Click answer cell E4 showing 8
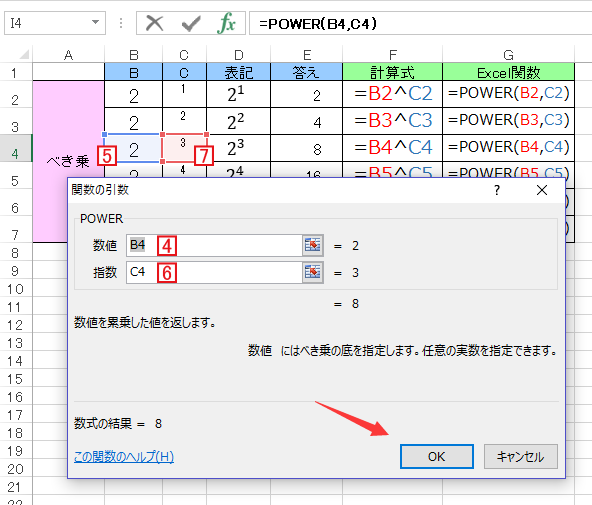This screenshot has width=592, height=505. [x=307, y=148]
